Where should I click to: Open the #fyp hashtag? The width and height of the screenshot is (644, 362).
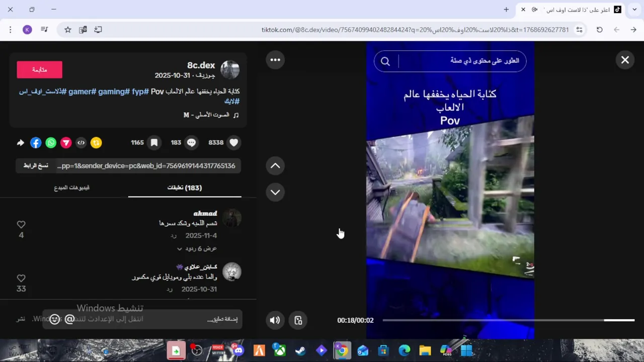[140, 92]
